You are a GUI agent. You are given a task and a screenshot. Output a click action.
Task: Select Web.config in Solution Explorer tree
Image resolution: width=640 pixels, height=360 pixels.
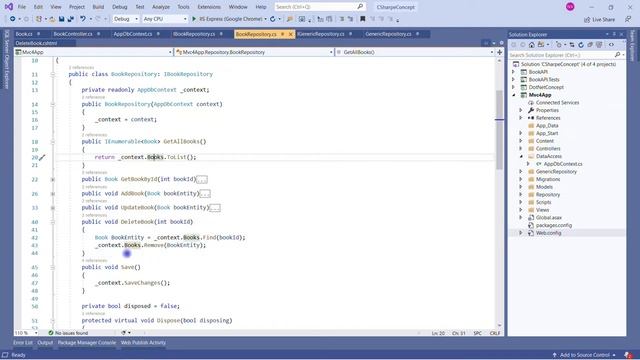[x=548, y=233]
